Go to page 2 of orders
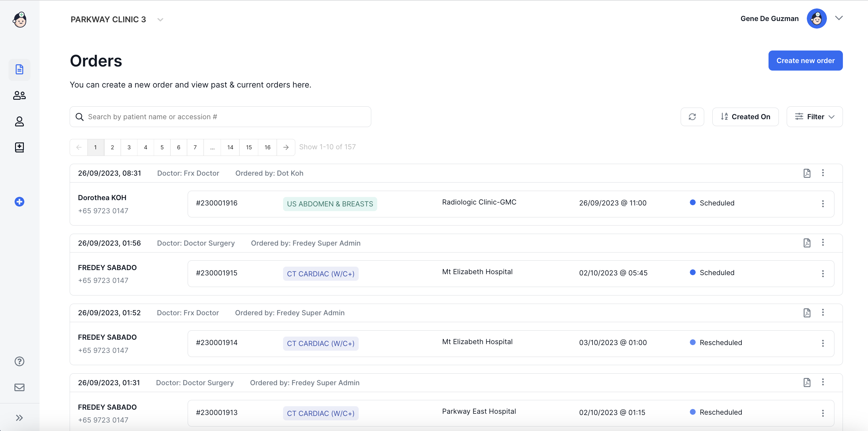This screenshot has width=868, height=431. tap(112, 147)
